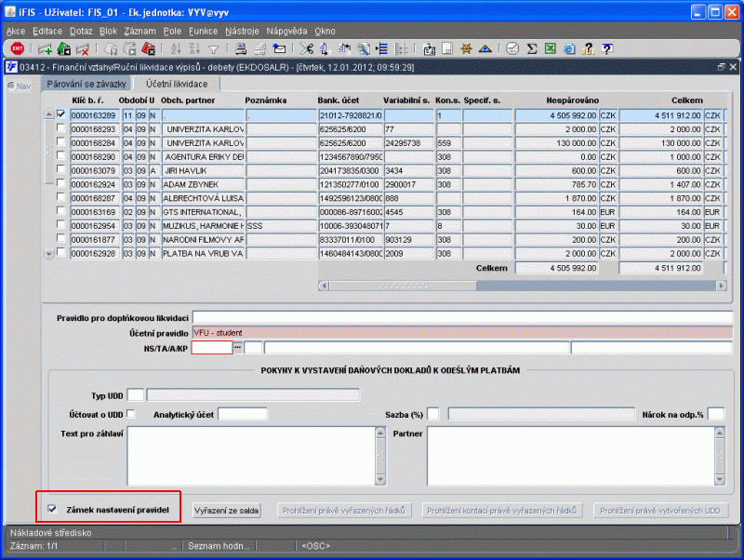Toggle the Zámek nastavení pravidel checkbox
Viewport: 744px width, 560px height.
click(52, 509)
